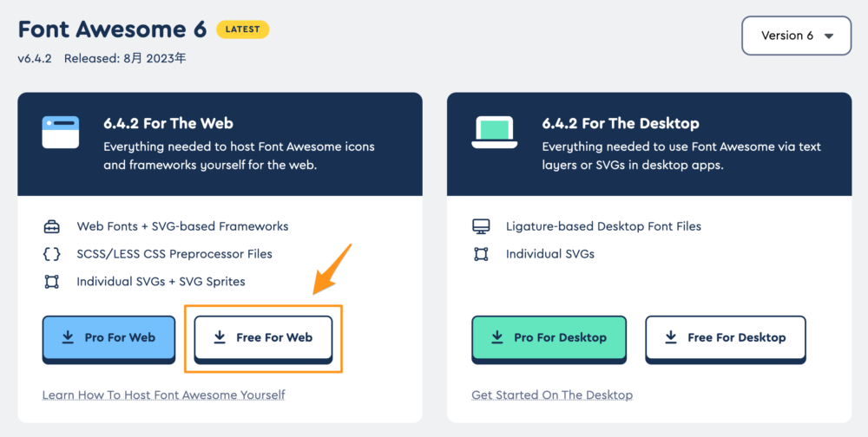Click download arrow icon in Free For Web

point(220,337)
